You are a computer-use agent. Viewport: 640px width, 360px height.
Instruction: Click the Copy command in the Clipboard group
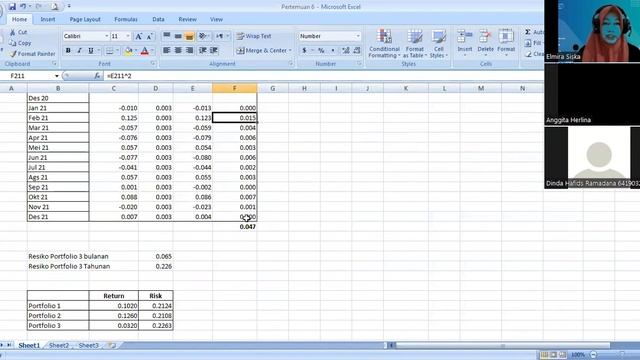point(20,43)
